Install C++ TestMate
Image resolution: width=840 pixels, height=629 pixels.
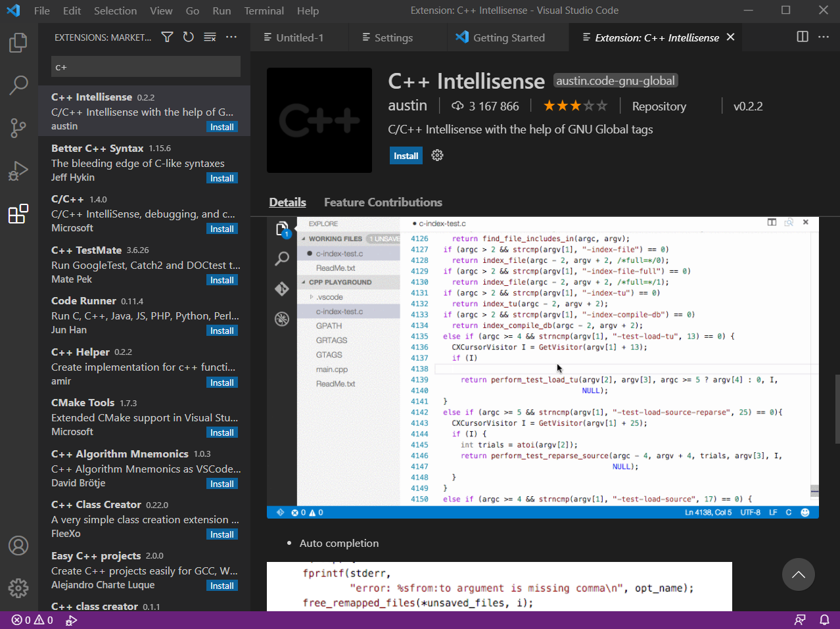(222, 280)
